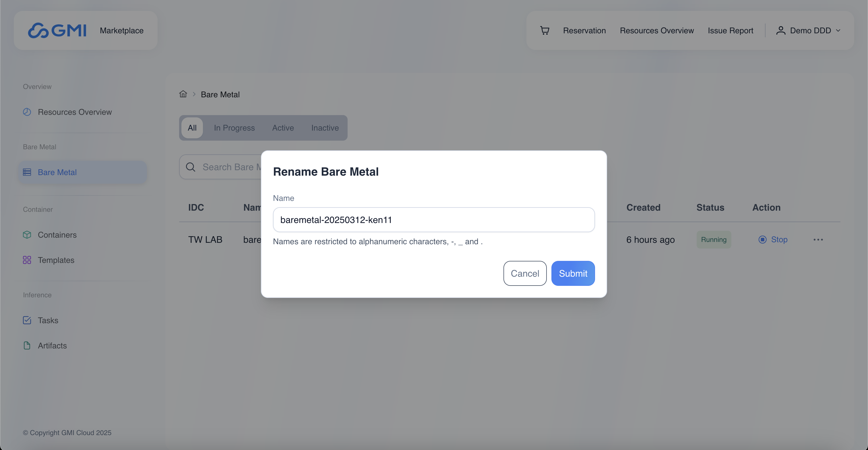Switch to the Inactive tab
The image size is (868, 450).
coord(325,128)
